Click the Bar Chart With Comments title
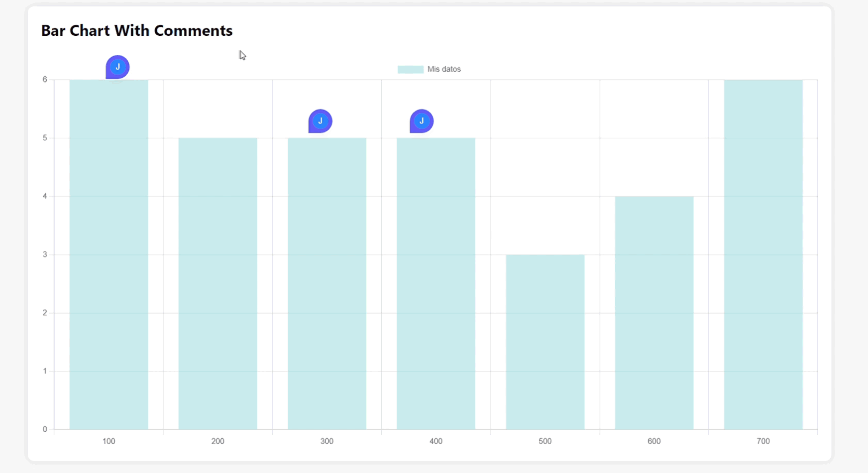The image size is (868, 473). click(137, 30)
